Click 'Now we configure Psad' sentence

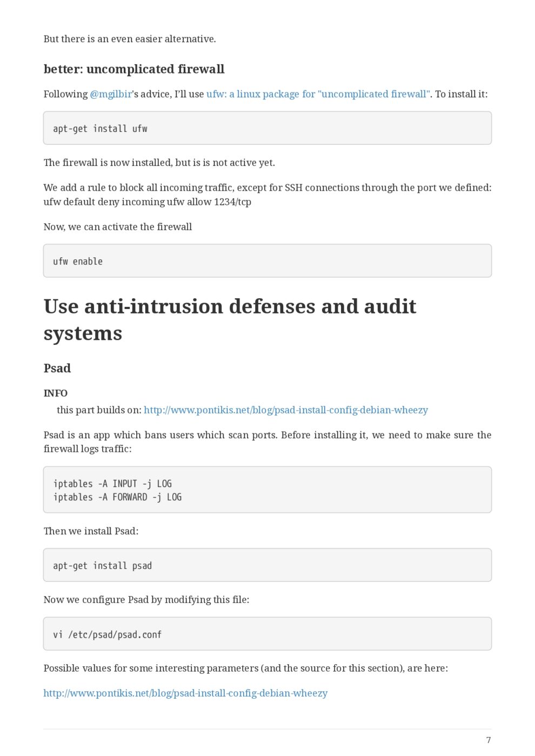[x=146, y=600]
